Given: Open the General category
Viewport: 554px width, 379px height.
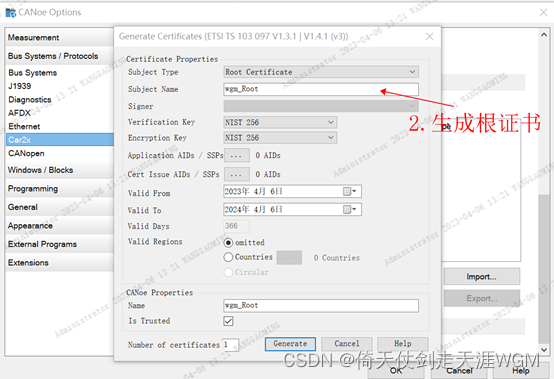Looking at the screenshot, I should (x=59, y=207).
